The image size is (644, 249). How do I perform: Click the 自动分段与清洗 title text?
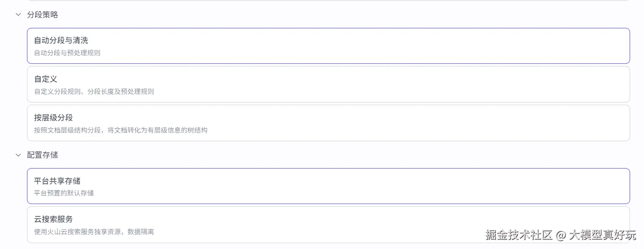(61, 40)
